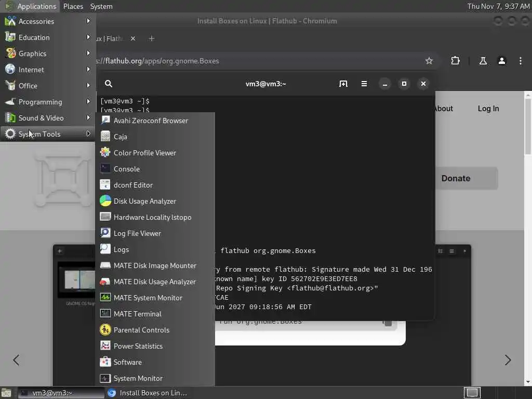Screen dimensions: 532x399
Task: Open MATE System Monitor
Action: (x=155, y=298)
